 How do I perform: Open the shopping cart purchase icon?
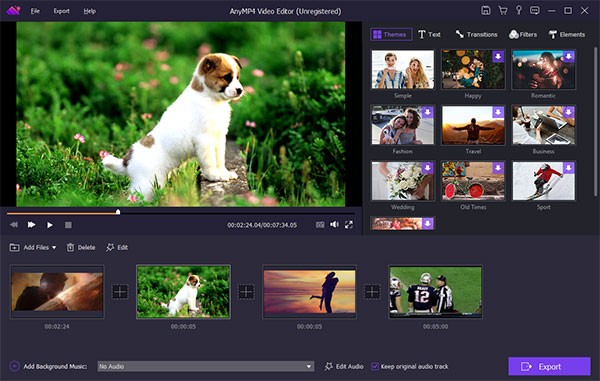click(503, 11)
